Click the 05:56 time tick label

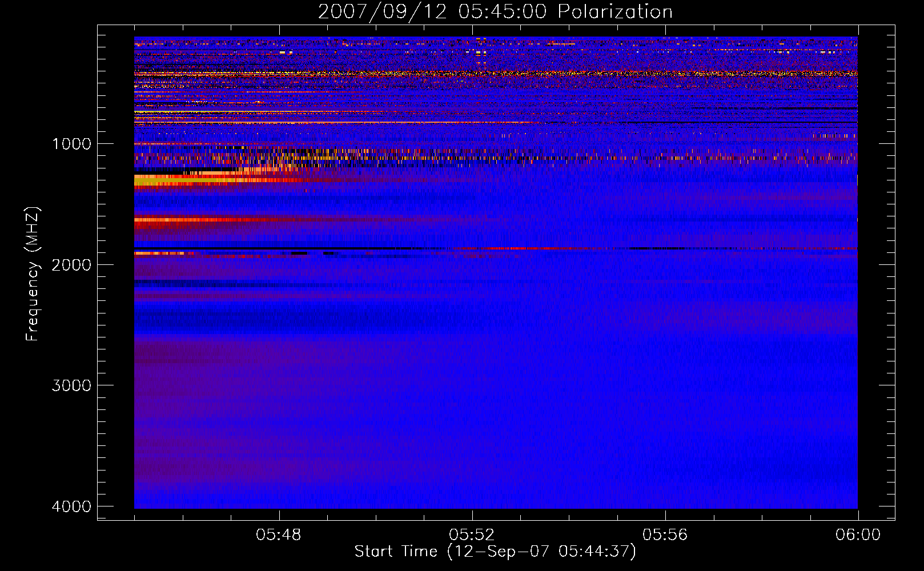click(665, 535)
